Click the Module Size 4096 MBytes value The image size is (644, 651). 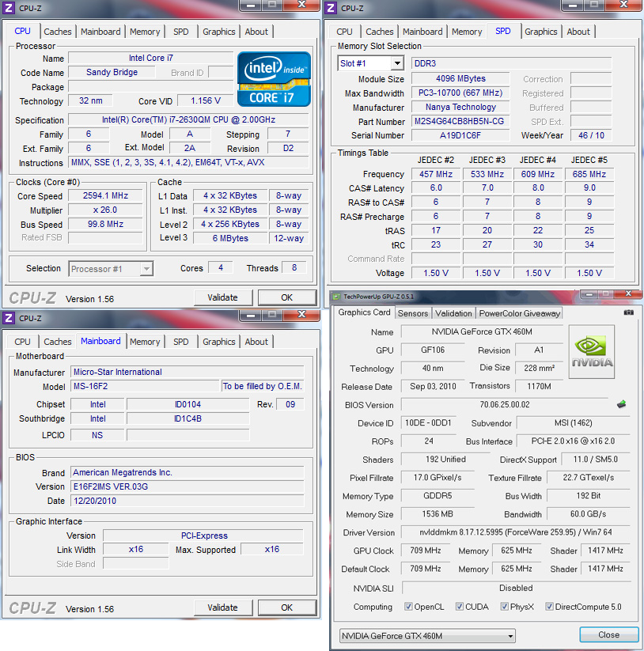point(460,78)
